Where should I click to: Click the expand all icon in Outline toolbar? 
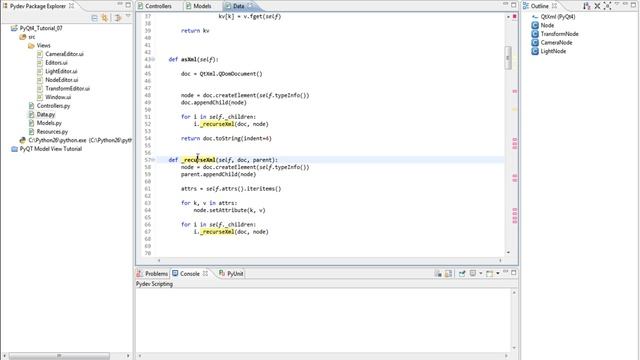point(607,6)
